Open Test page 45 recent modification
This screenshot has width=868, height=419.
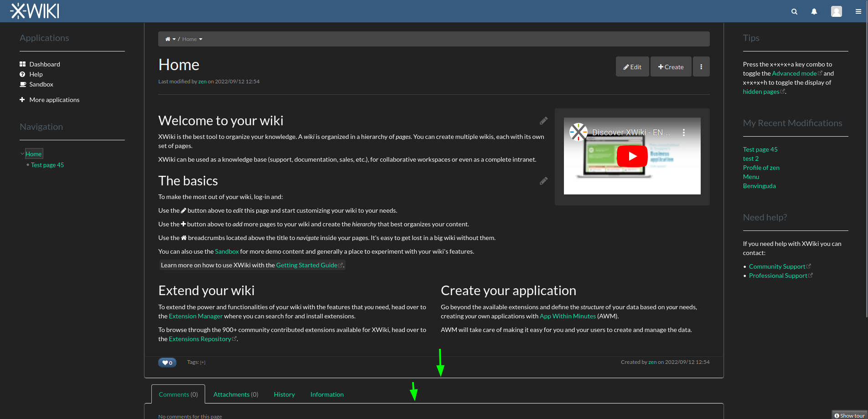pyautogui.click(x=760, y=149)
